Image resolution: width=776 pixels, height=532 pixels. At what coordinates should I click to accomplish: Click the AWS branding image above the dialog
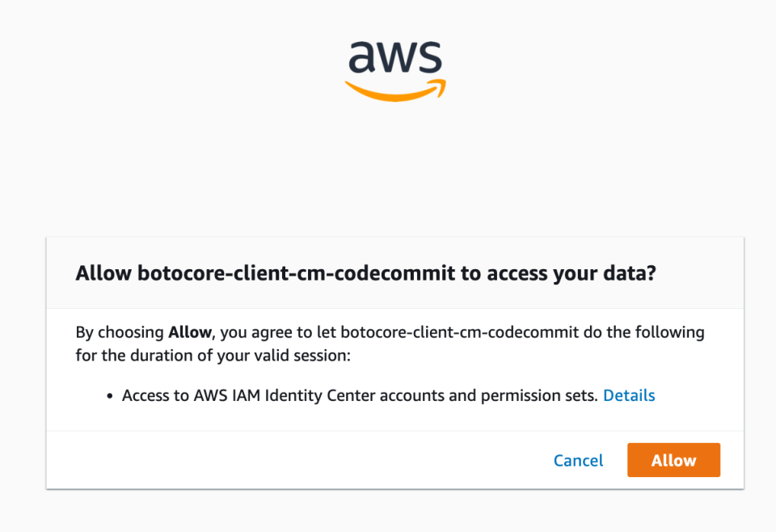(395, 67)
